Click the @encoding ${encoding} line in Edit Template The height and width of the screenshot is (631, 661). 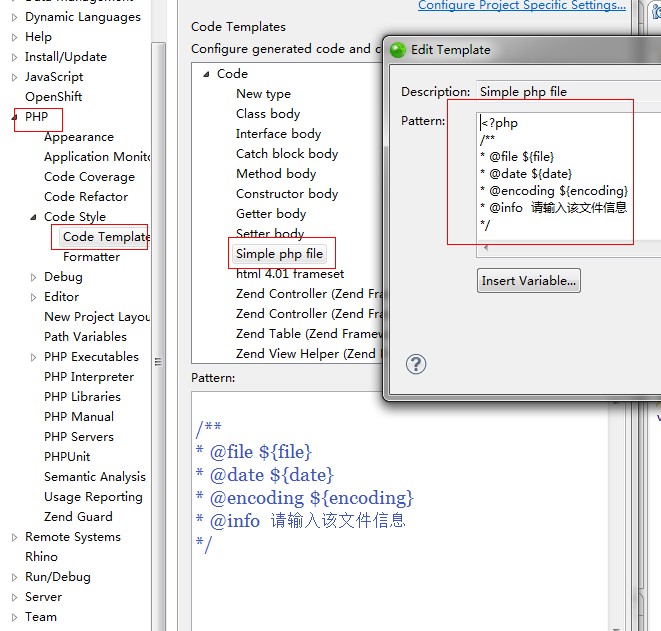tap(554, 191)
